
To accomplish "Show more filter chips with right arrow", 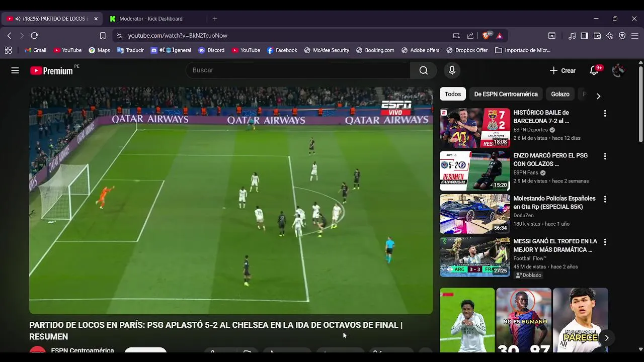I will 598,96.
